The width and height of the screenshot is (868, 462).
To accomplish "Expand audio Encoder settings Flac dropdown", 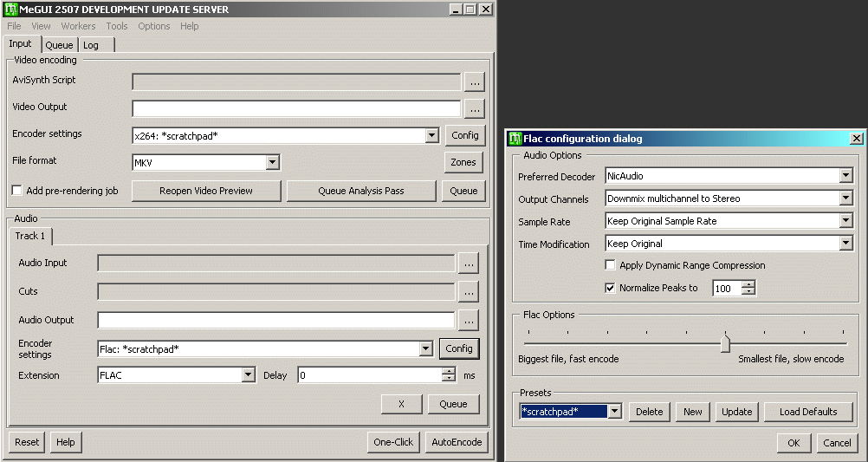I will 425,348.
